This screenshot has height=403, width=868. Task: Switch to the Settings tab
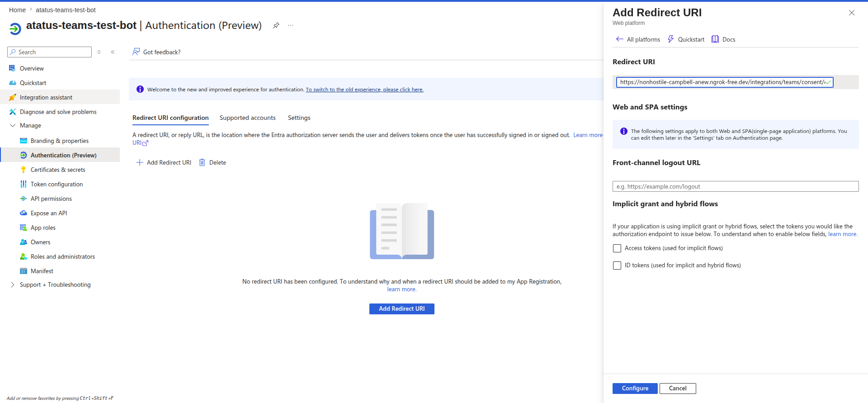pyautogui.click(x=299, y=118)
